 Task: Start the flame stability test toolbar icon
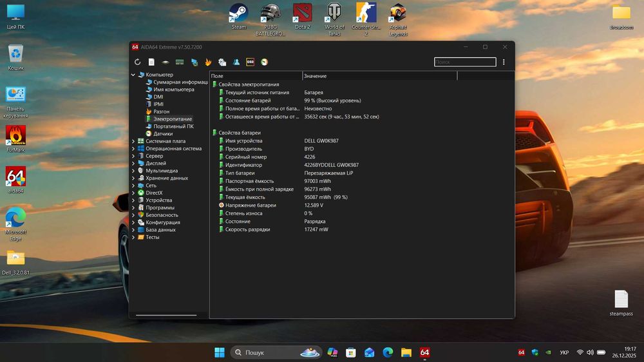(208, 62)
